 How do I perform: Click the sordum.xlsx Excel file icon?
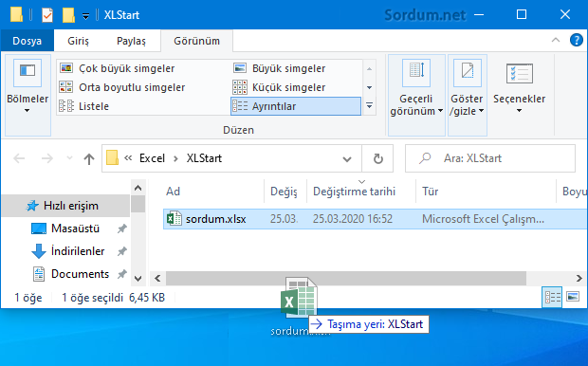[x=174, y=219]
